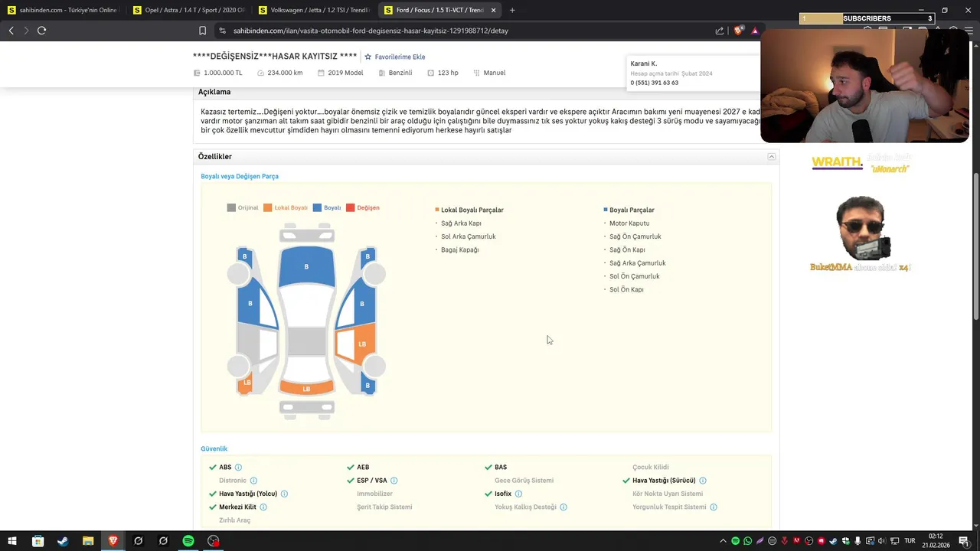This screenshot has height=551, width=980.
Task: Click the Açıklama section heading
Action: 214,92
